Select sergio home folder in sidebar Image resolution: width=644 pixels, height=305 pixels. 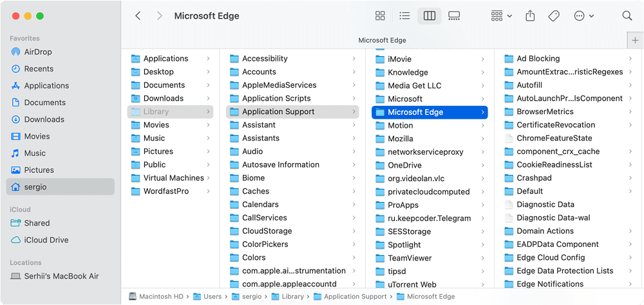tap(61, 186)
